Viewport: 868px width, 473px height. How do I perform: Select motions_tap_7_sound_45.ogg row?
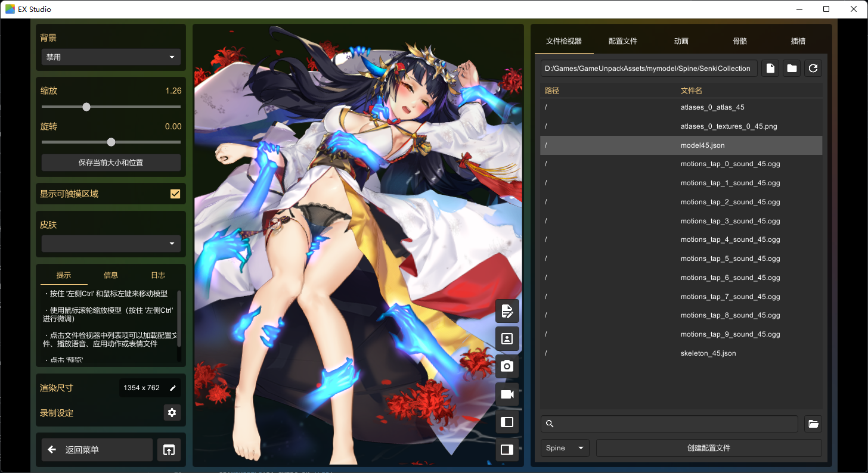pos(681,297)
